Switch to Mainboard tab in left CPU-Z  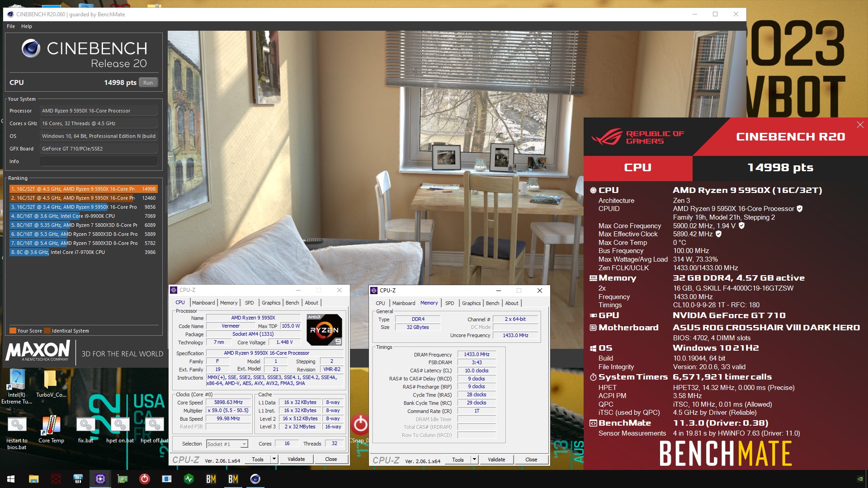tap(203, 303)
